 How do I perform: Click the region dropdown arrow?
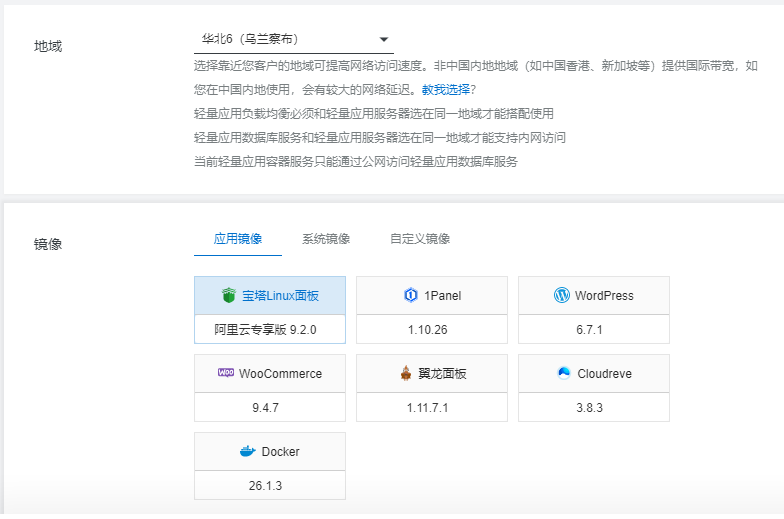384,40
